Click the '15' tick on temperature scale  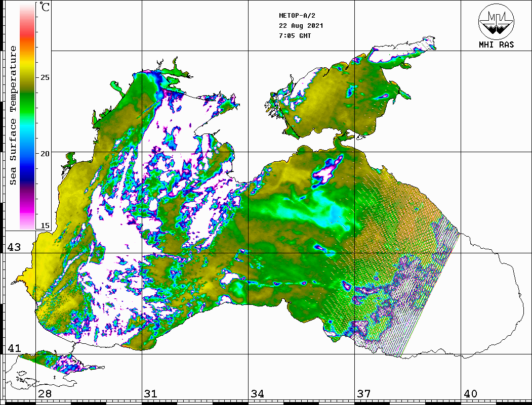pyautogui.click(x=45, y=226)
